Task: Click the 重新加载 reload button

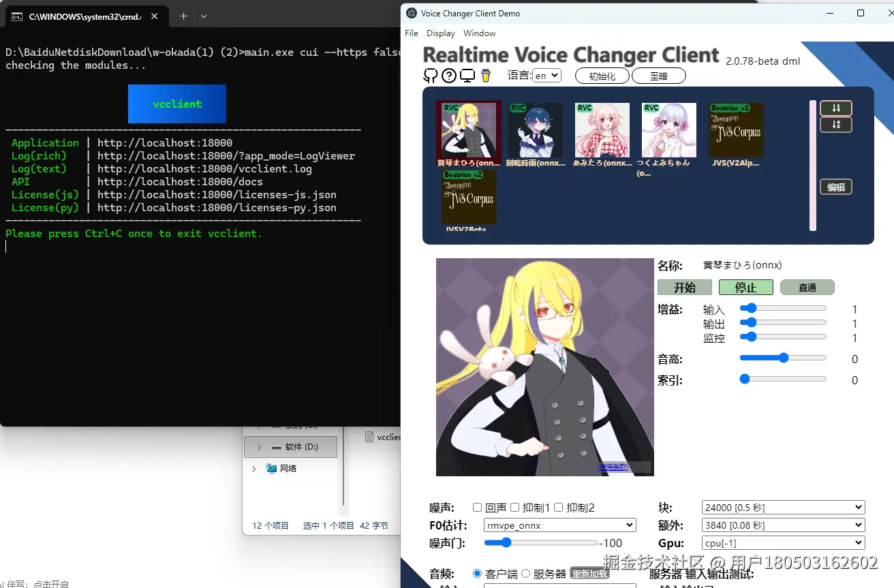Action: pyautogui.click(x=589, y=574)
